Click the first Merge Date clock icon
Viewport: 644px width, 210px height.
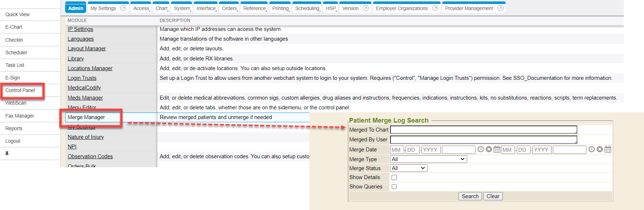[x=480, y=149]
